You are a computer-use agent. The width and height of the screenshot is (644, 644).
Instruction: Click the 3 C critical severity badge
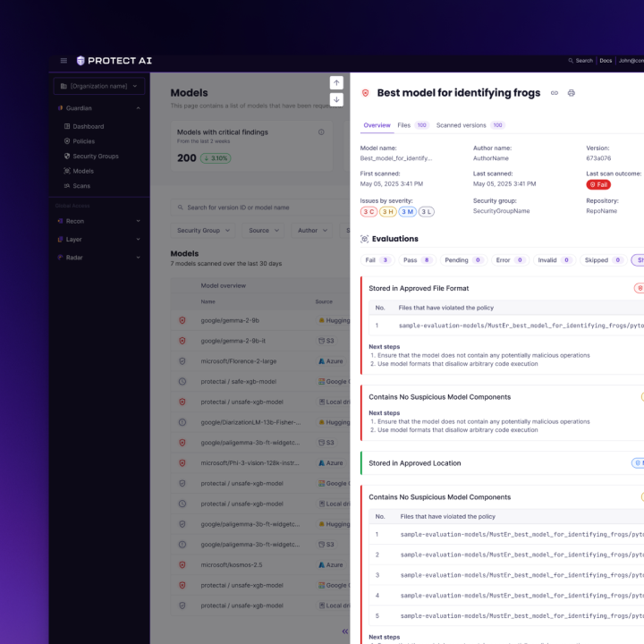369,212
